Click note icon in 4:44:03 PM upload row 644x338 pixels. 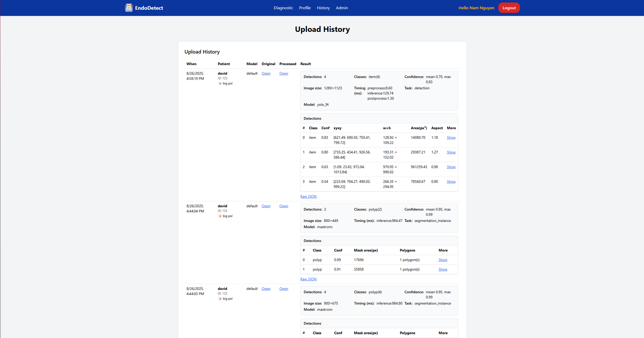coord(220,299)
